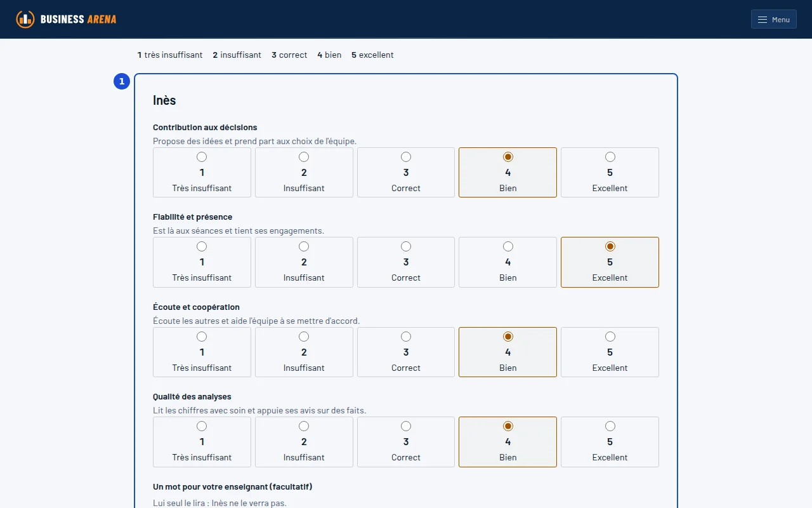The width and height of the screenshot is (812, 508).
Task: Select 4 Bien for Contribution aux décisions
Action: [x=507, y=173]
